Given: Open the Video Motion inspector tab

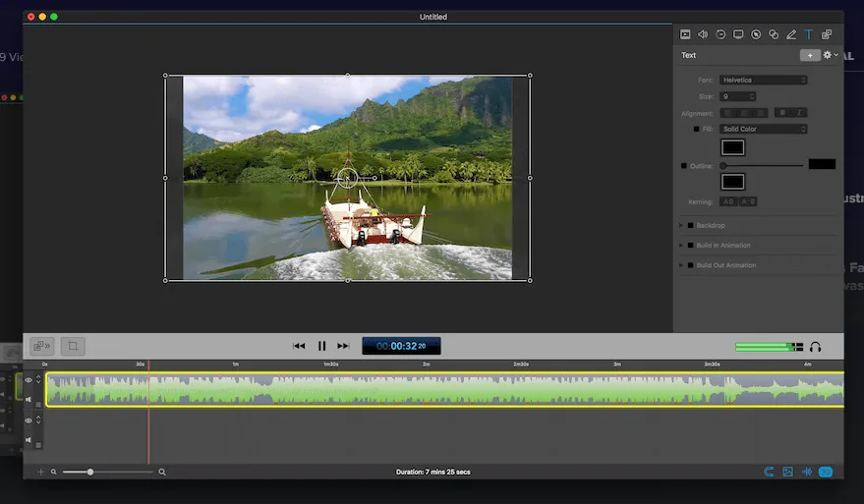Looking at the screenshot, I should [720, 34].
